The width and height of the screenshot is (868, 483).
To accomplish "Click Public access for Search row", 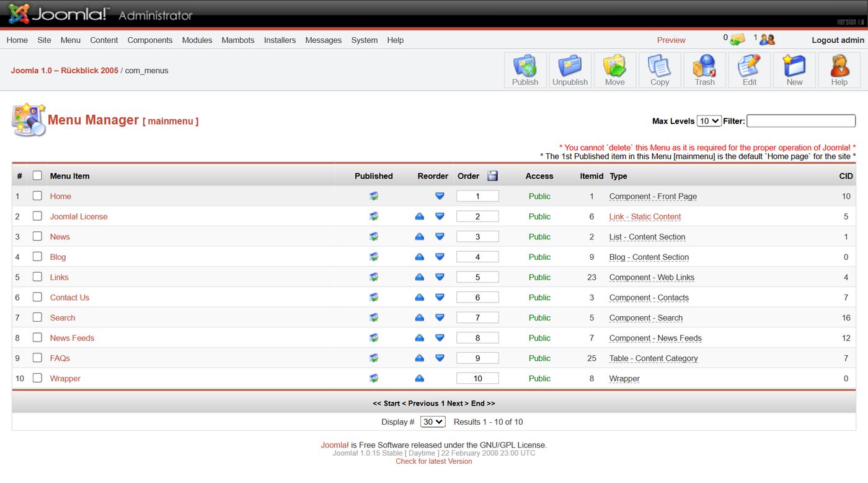I will (539, 317).
